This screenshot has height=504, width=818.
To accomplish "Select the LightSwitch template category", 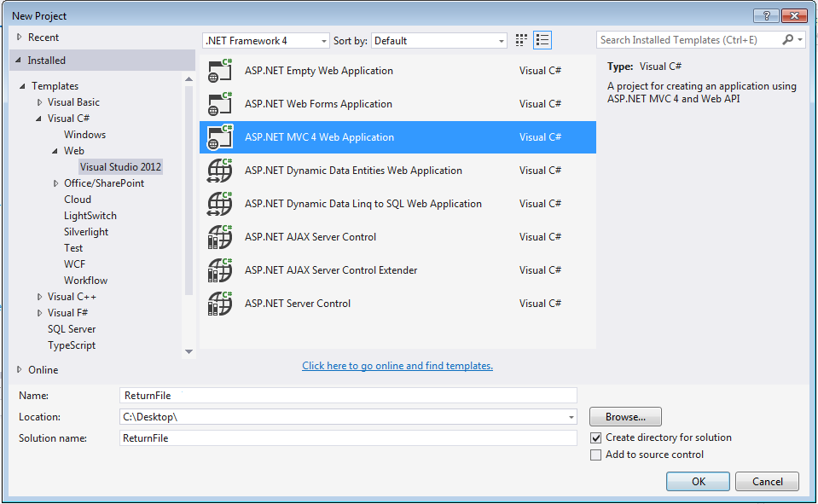I will pyautogui.click(x=90, y=216).
